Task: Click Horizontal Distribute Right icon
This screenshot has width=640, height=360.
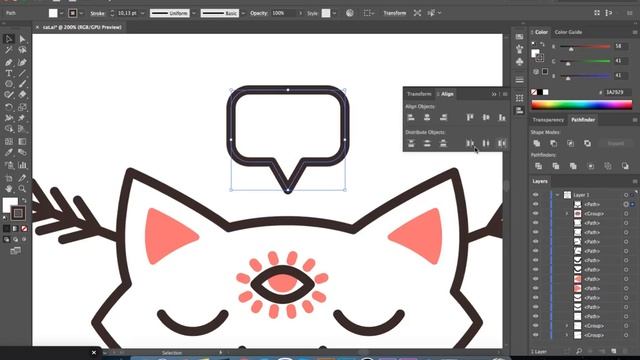Action: tap(502, 143)
